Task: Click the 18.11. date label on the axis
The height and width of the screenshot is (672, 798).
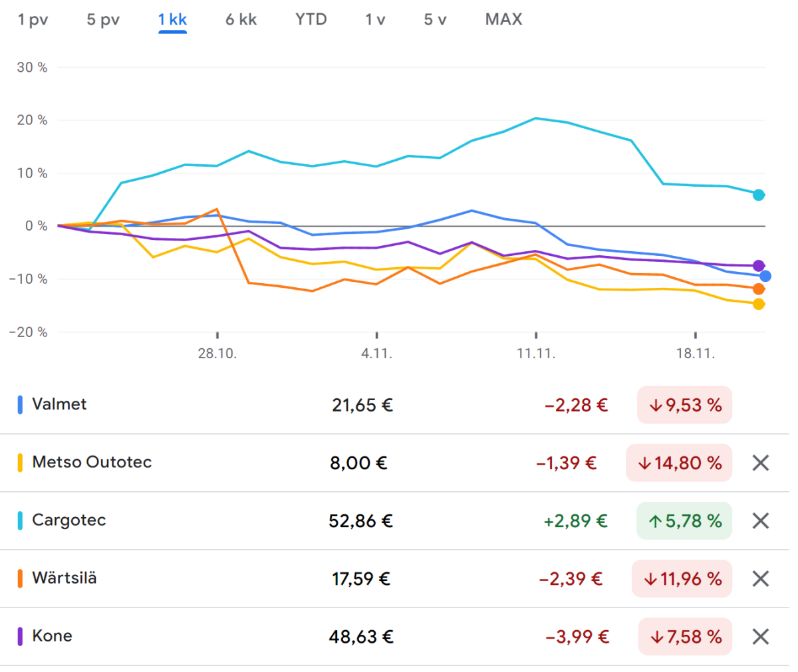Action: click(696, 354)
